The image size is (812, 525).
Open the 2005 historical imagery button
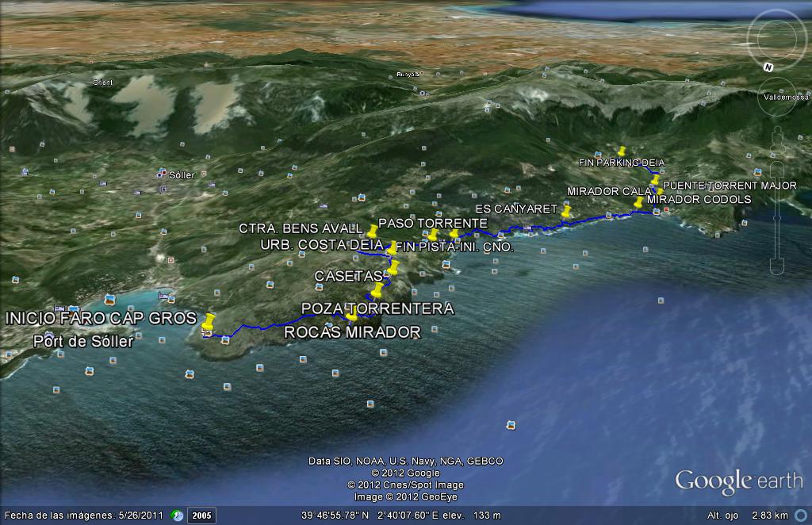pos(201,515)
